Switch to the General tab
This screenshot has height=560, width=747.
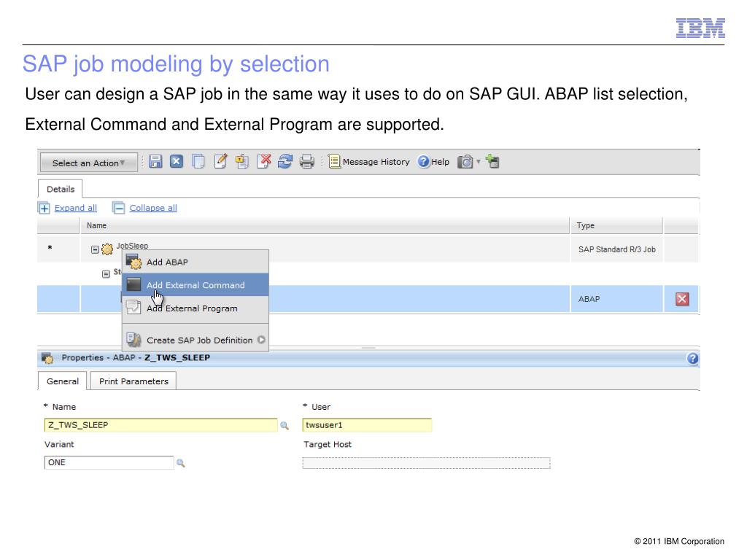pyautogui.click(x=63, y=381)
